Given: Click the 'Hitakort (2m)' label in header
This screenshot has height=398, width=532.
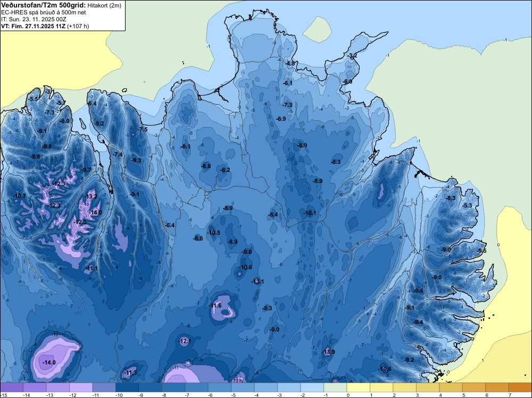Looking at the screenshot, I should 104,5.
